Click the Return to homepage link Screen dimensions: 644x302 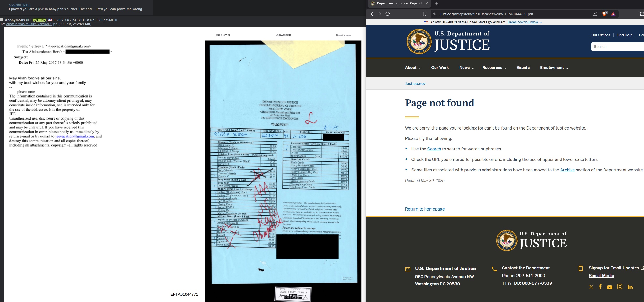coord(425,209)
